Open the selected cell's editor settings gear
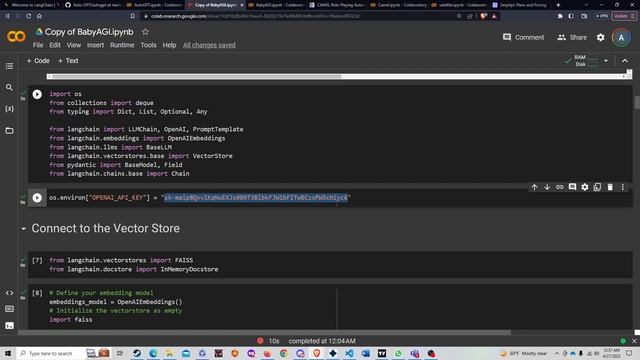The image size is (640, 360). coord(585,187)
